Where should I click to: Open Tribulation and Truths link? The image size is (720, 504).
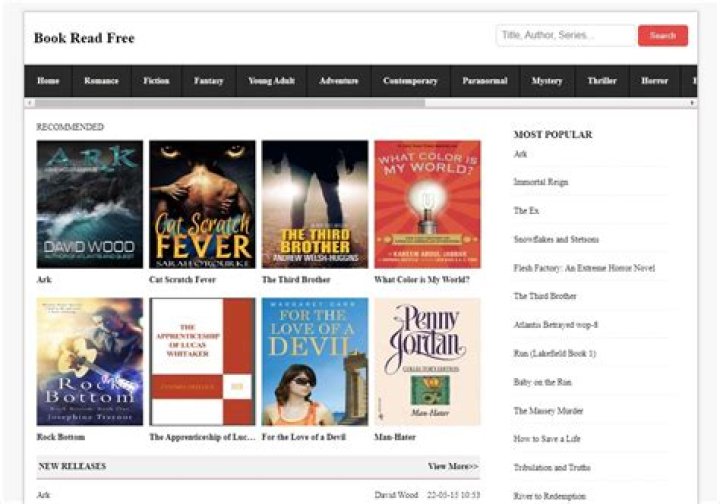(552, 468)
